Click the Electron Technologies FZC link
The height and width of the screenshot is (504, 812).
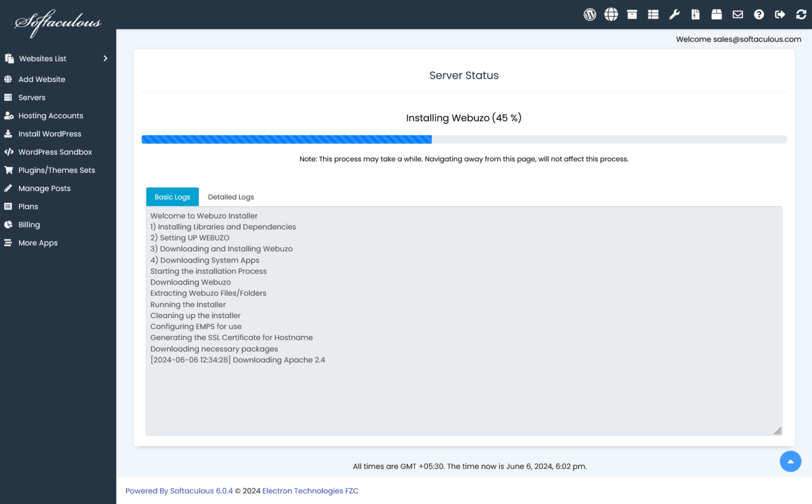click(310, 491)
